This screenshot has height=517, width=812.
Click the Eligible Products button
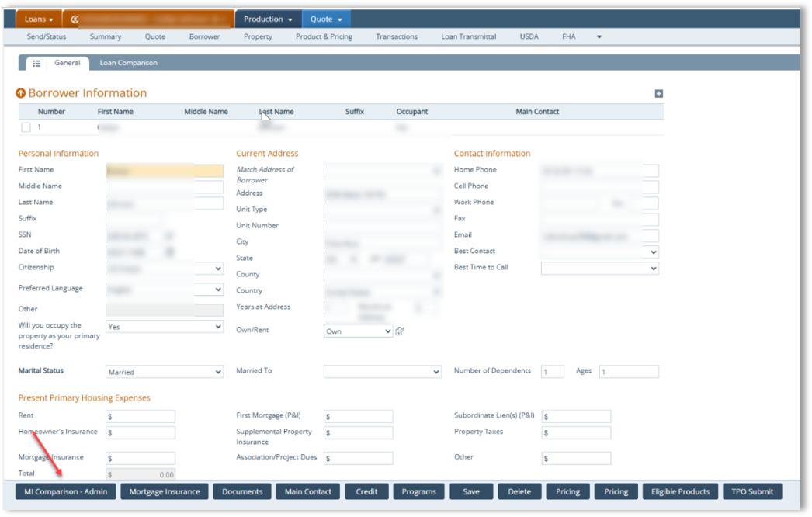681,491
